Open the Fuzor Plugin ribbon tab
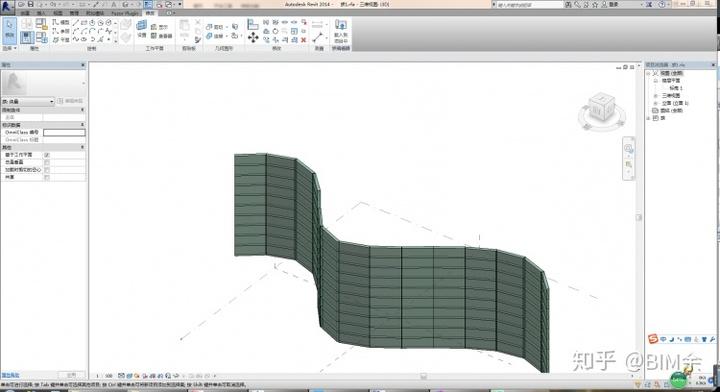The width and height of the screenshot is (720, 392). point(124,13)
